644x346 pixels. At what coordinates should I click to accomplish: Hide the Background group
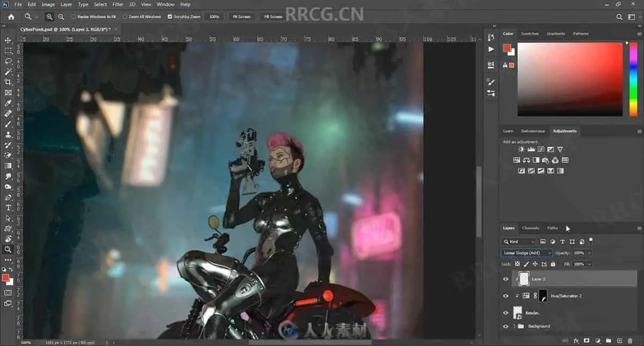click(506, 326)
